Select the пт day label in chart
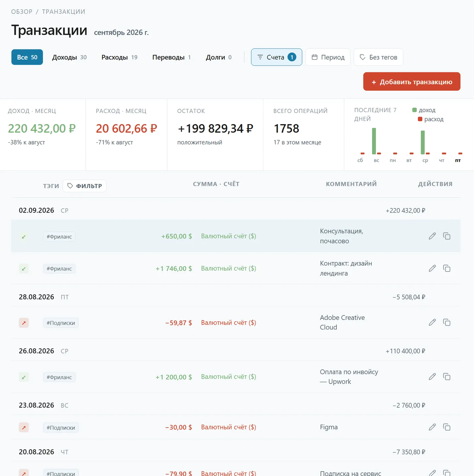Screen dimensions: 474x476 click(458, 160)
